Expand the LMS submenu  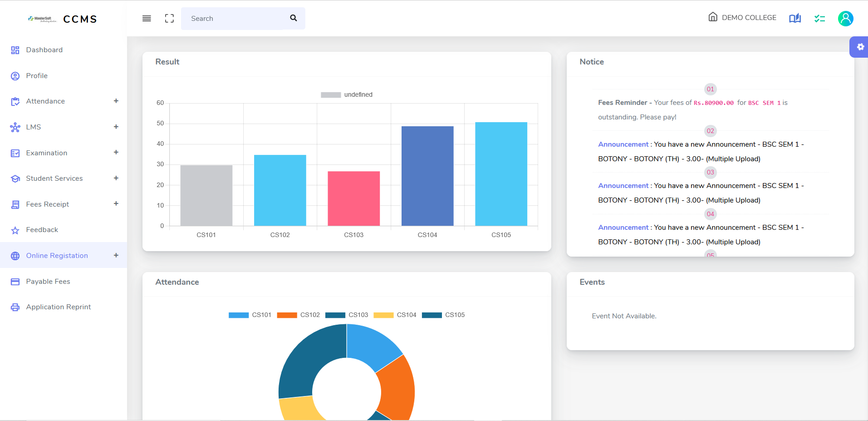117,127
